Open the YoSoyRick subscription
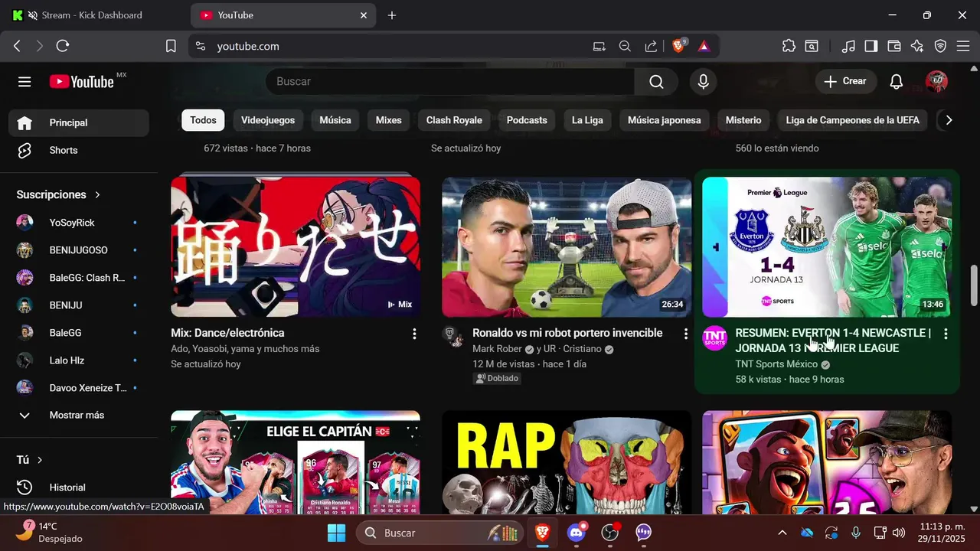Image resolution: width=980 pixels, height=551 pixels. coord(79,223)
